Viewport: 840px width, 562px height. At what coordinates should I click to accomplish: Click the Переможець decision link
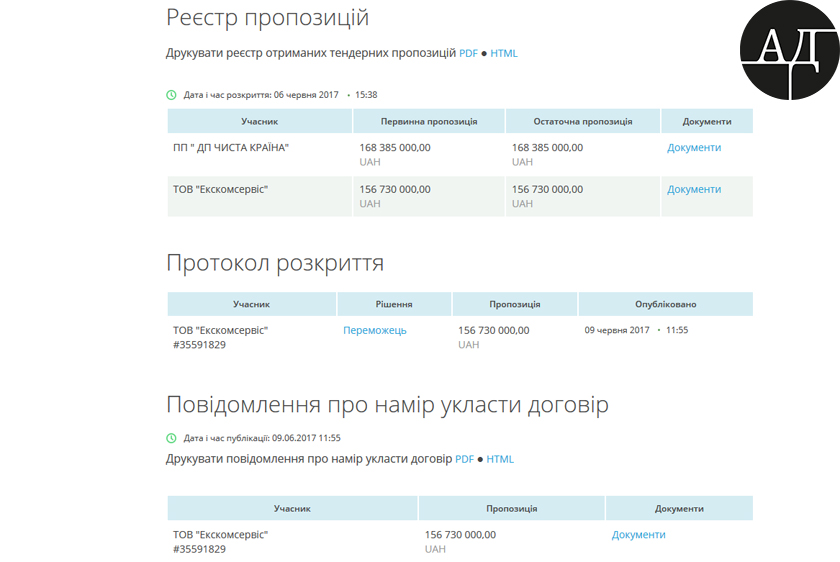click(375, 330)
